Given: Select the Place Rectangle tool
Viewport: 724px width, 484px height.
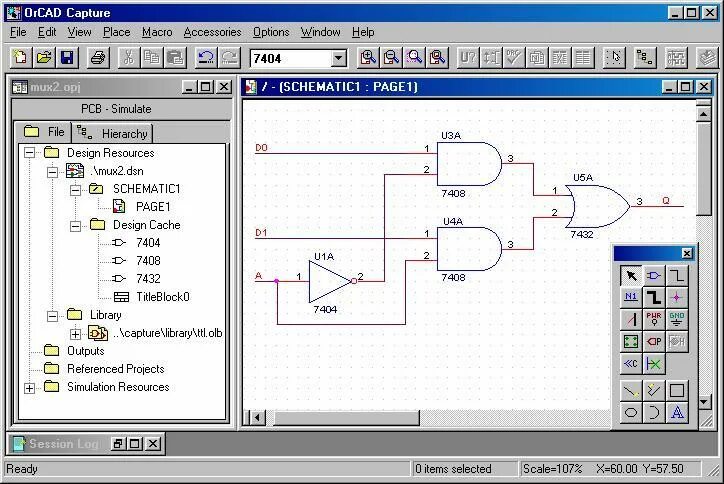Looking at the screenshot, I should coord(677,391).
